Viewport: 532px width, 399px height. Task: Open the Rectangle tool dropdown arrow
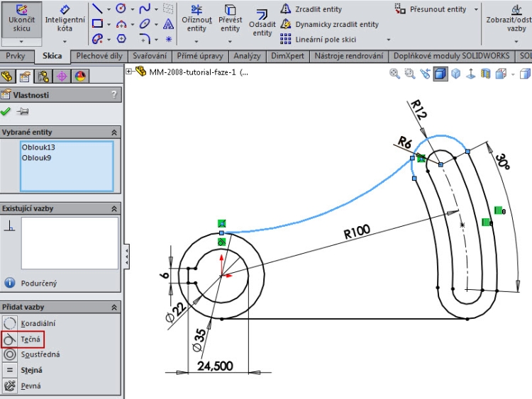coord(109,24)
